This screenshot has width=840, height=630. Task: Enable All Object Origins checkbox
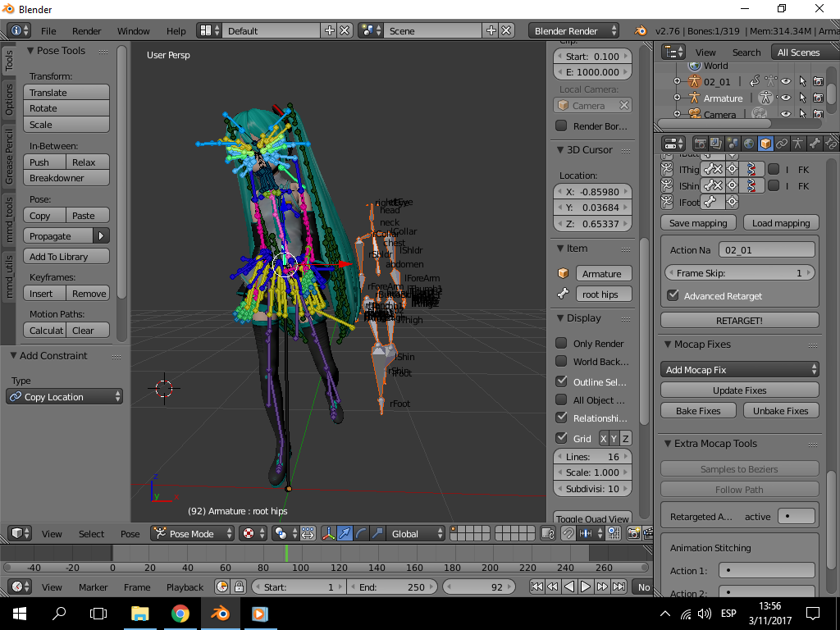pos(561,399)
